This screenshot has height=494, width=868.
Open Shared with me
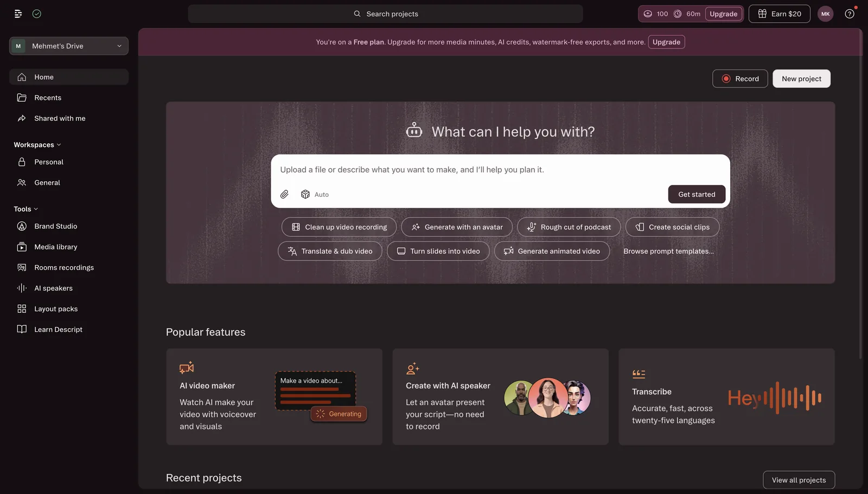click(69, 118)
